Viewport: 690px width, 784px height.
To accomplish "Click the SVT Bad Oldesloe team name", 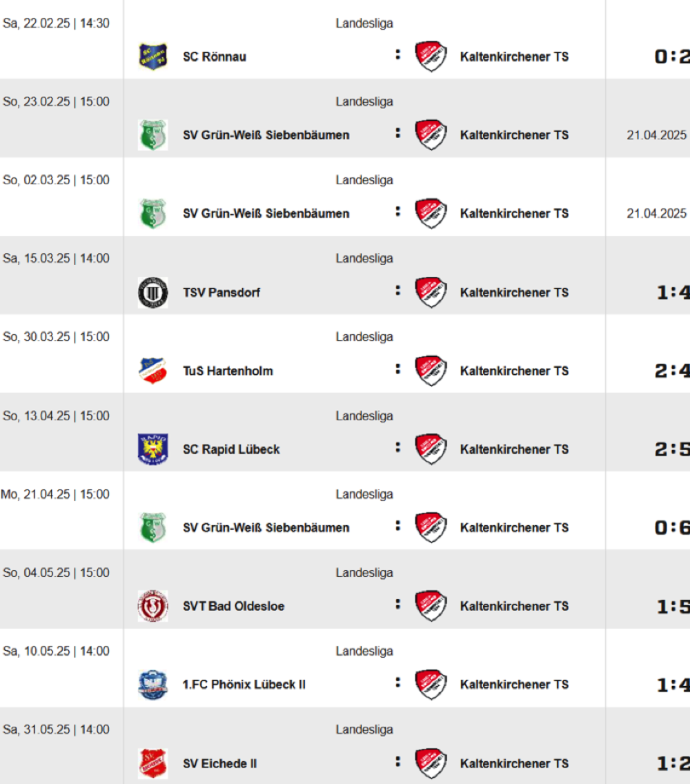I will [233, 606].
